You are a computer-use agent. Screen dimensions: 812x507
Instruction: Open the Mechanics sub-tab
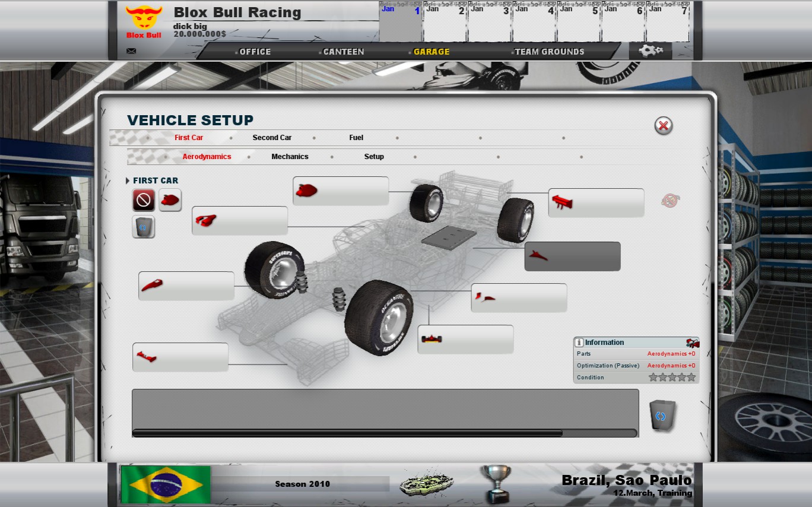(290, 157)
